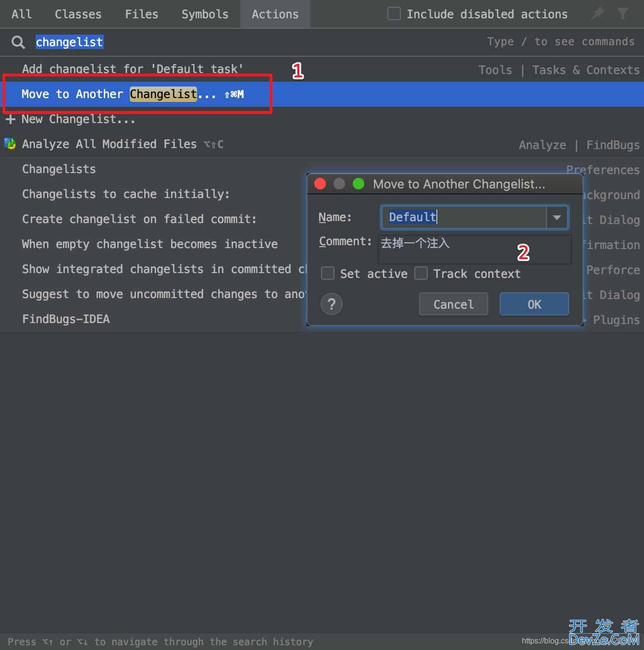Click the pin popup icon
This screenshot has width=644, height=650.
click(597, 13)
